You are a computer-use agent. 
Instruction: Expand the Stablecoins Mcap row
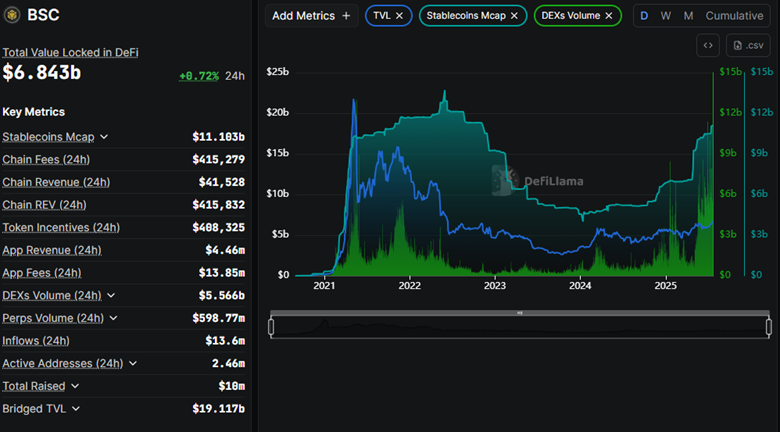point(104,137)
